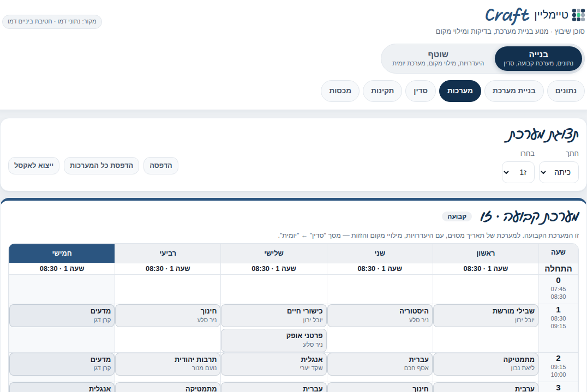587x392 pixels.
Task: Open the חתך dropdown showing כיתה
Action: (x=559, y=172)
